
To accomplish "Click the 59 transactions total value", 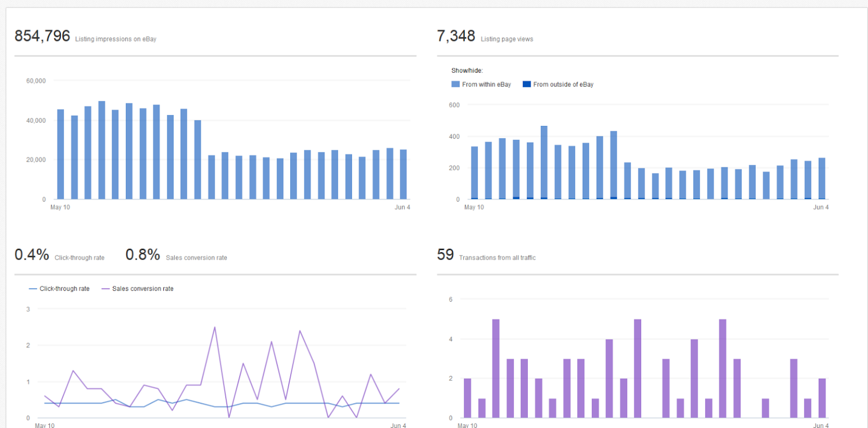I will (445, 254).
